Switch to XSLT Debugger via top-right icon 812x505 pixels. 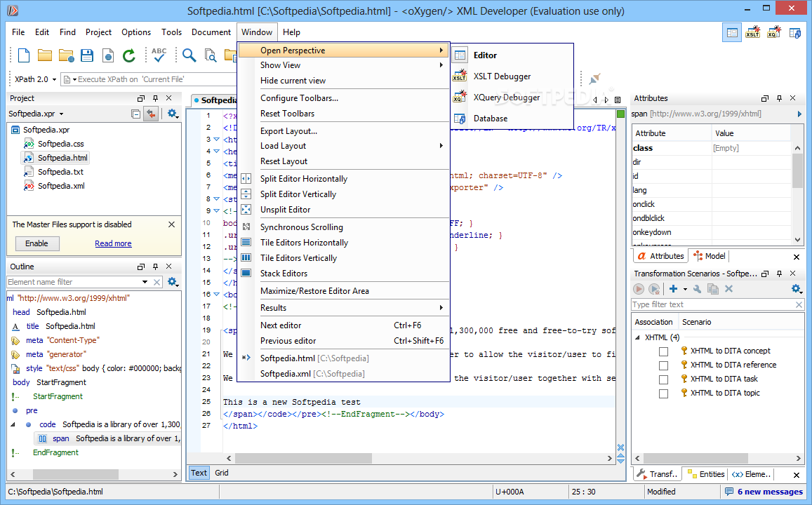[x=753, y=32]
